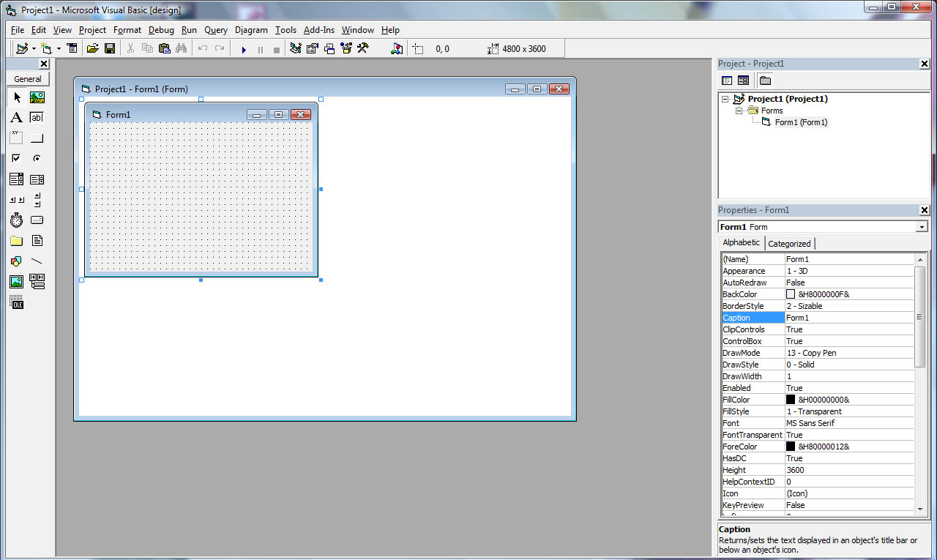Close the Project - Project1 panel

(924, 64)
